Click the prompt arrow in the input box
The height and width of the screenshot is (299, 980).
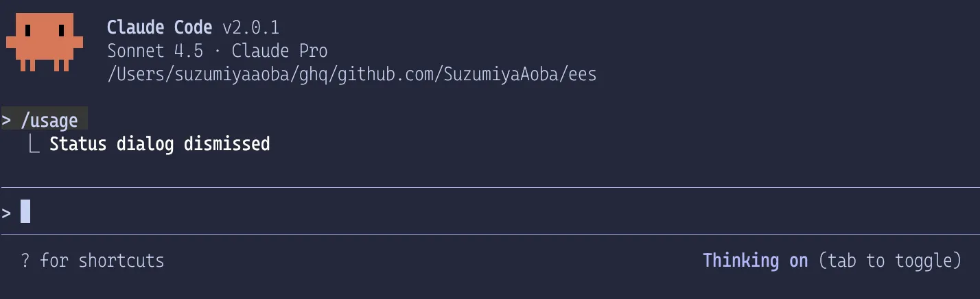(x=6, y=212)
